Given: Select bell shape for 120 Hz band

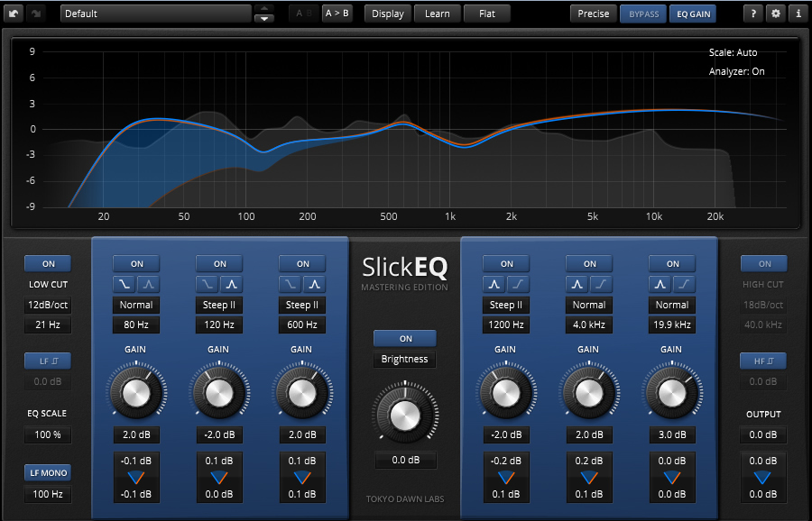Looking at the screenshot, I should [232, 284].
